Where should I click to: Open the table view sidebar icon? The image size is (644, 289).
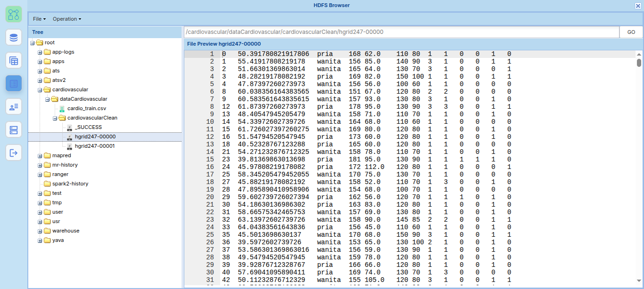pos(14,60)
